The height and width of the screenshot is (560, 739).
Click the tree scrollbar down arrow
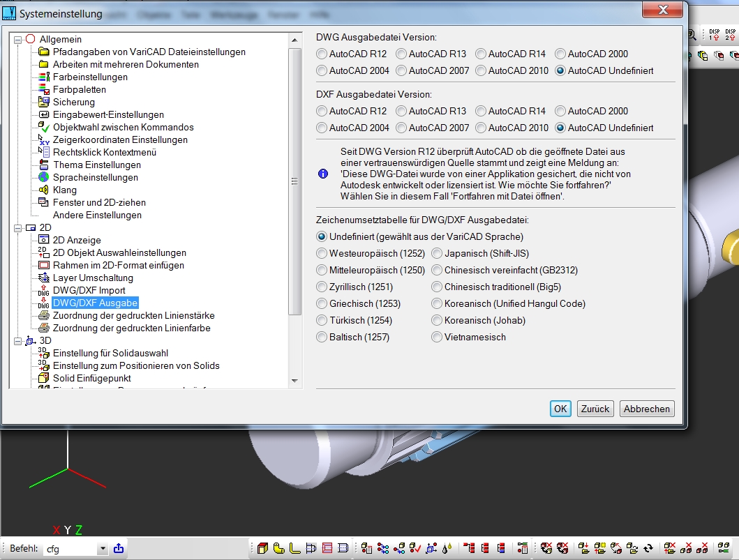point(294,381)
